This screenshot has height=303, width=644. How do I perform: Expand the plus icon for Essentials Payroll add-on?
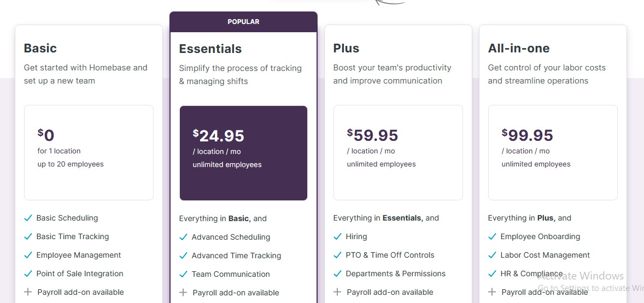pos(183,293)
